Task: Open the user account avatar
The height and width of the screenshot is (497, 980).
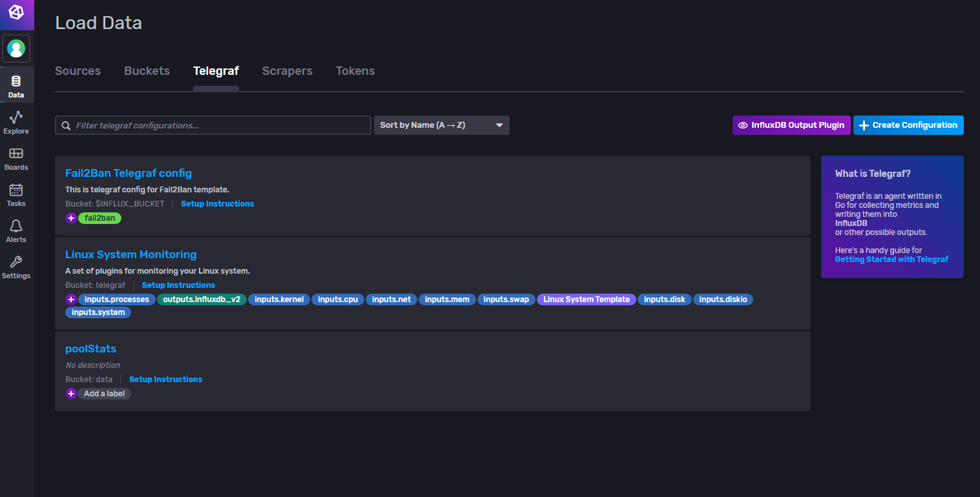Action: click(16, 48)
